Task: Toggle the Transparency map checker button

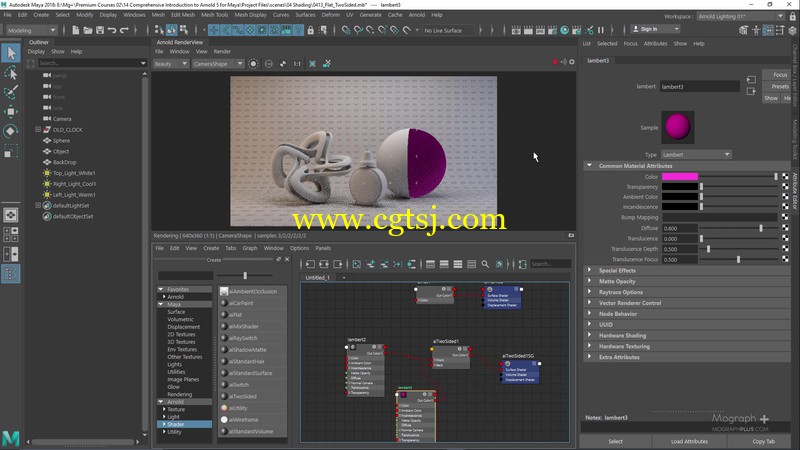Action: 785,187
